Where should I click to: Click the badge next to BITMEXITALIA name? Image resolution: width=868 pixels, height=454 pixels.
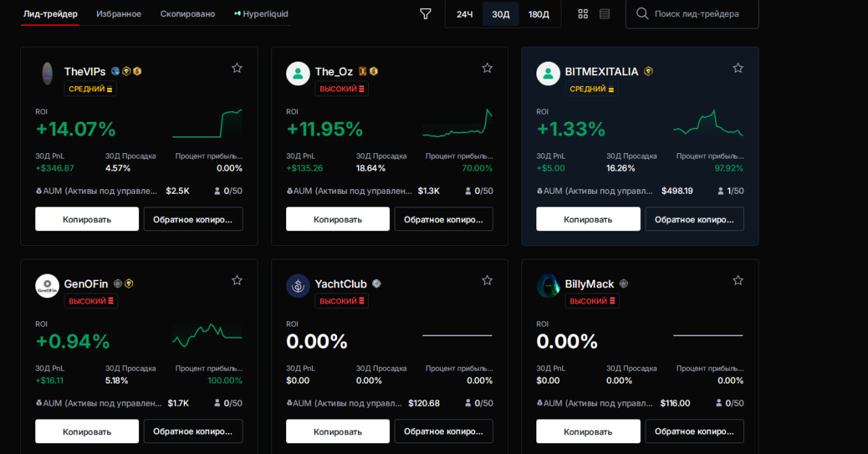[648, 71]
